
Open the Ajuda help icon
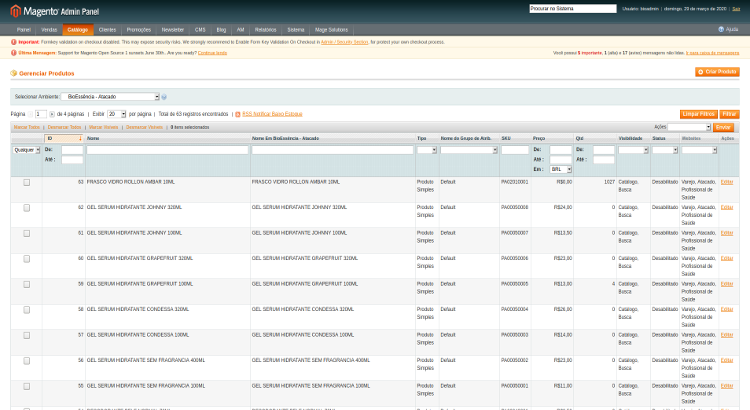(721, 30)
